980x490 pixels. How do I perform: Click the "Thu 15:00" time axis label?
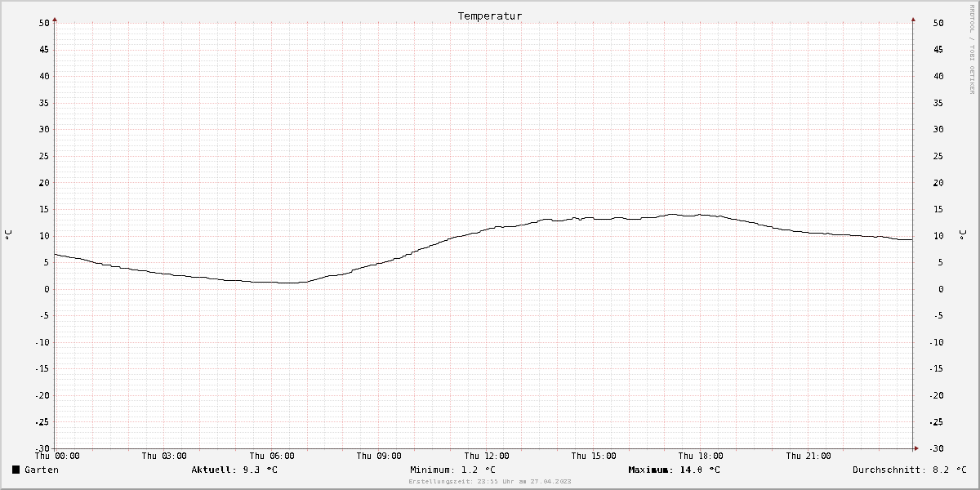pos(594,456)
